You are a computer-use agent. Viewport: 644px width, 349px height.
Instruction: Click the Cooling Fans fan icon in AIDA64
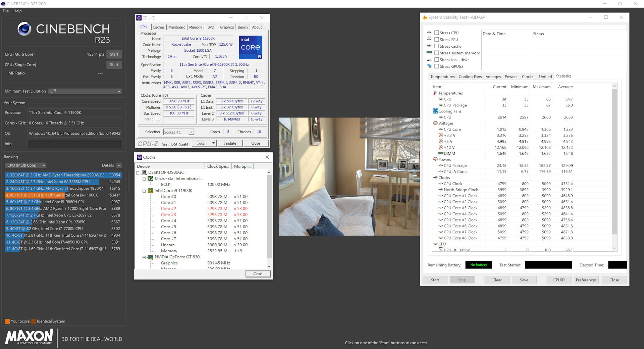[435, 111]
